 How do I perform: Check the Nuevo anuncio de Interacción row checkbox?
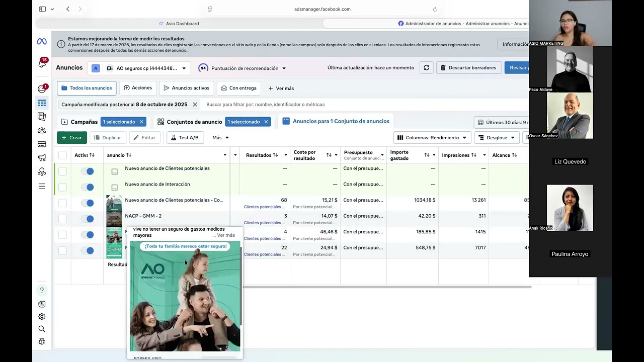62,187
